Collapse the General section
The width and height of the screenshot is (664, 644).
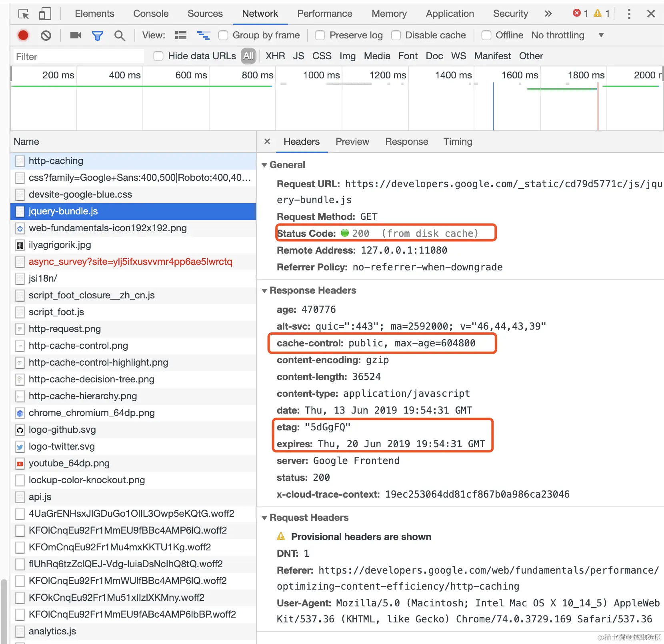pyautogui.click(x=264, y=165)
